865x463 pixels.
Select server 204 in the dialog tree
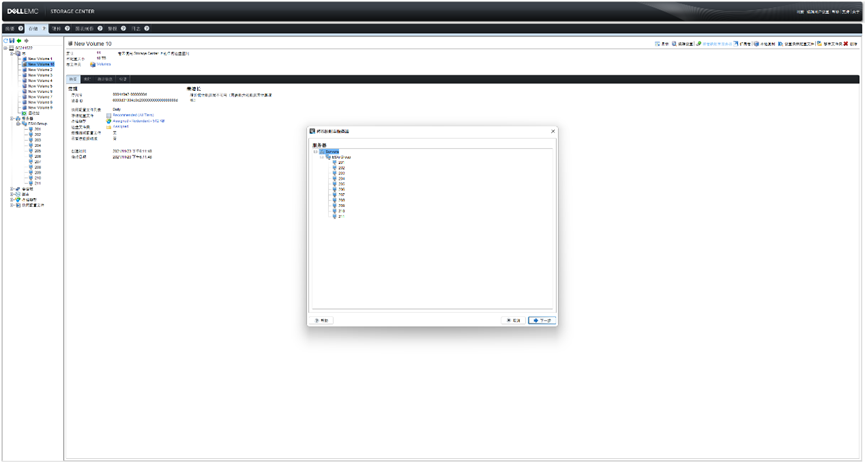click(341, 179)
